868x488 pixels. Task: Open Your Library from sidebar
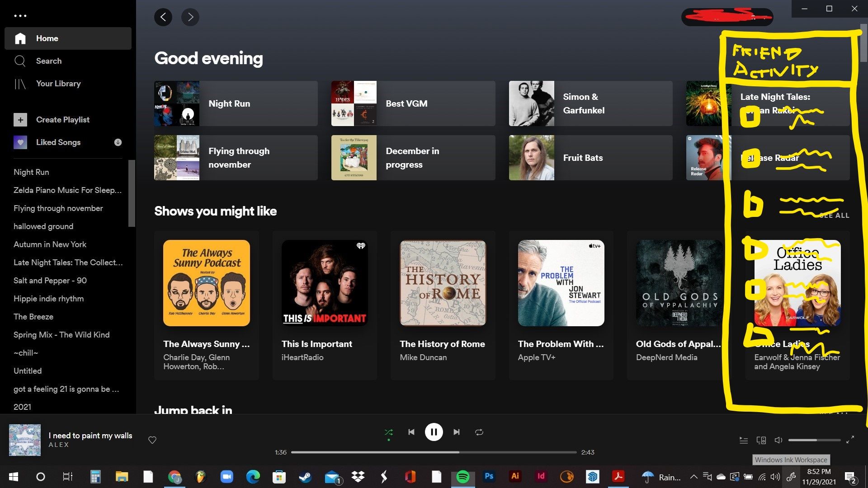[58, 84]
